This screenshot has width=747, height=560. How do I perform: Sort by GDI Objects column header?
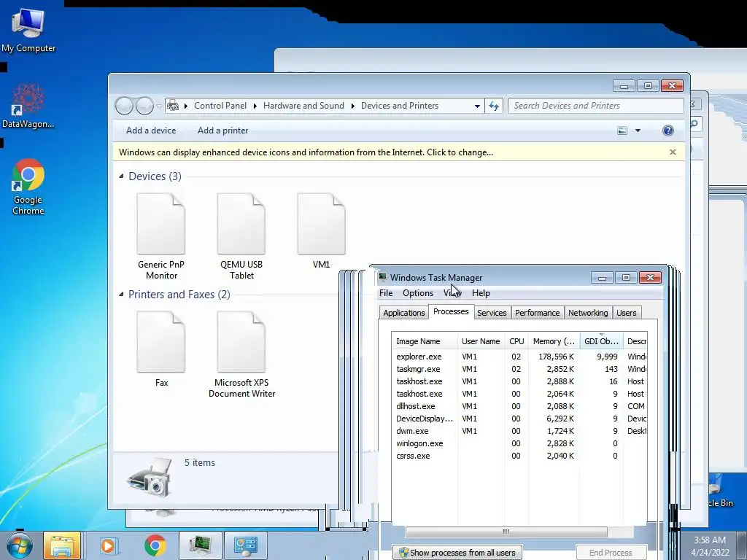pos(601,341)
